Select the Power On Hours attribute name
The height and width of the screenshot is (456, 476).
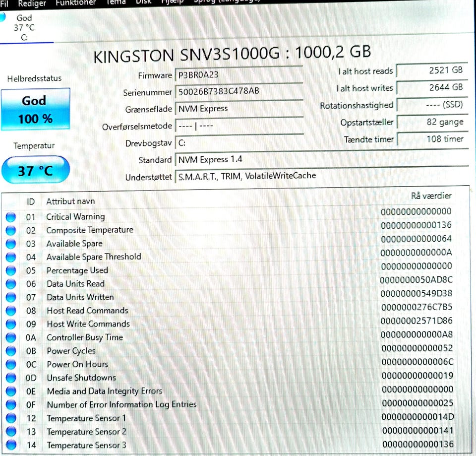coord(78,364)
